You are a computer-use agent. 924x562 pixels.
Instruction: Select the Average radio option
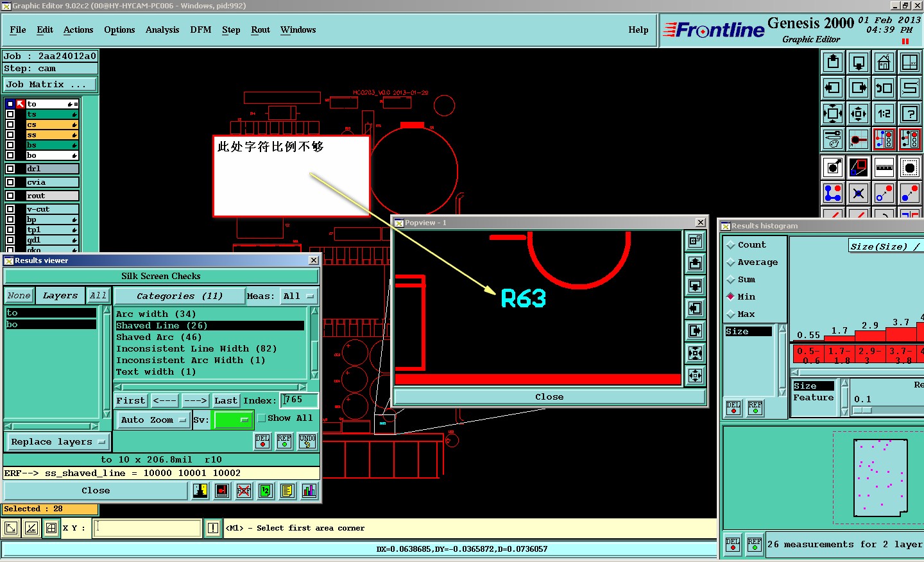coord(731,262)
